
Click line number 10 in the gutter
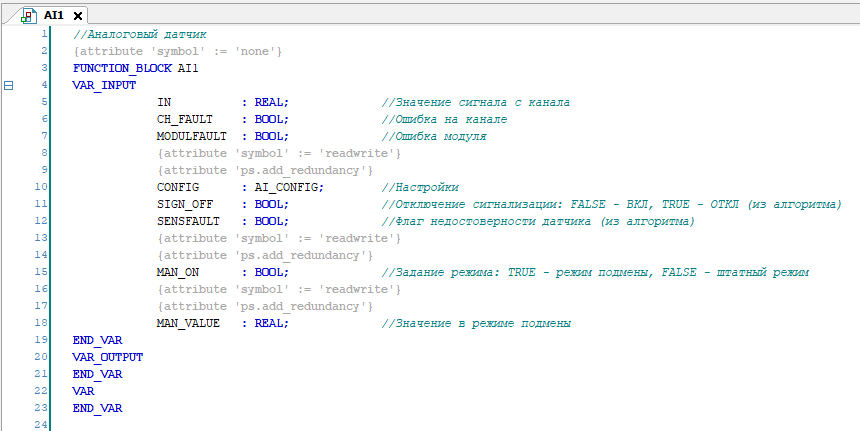(40, 187)
